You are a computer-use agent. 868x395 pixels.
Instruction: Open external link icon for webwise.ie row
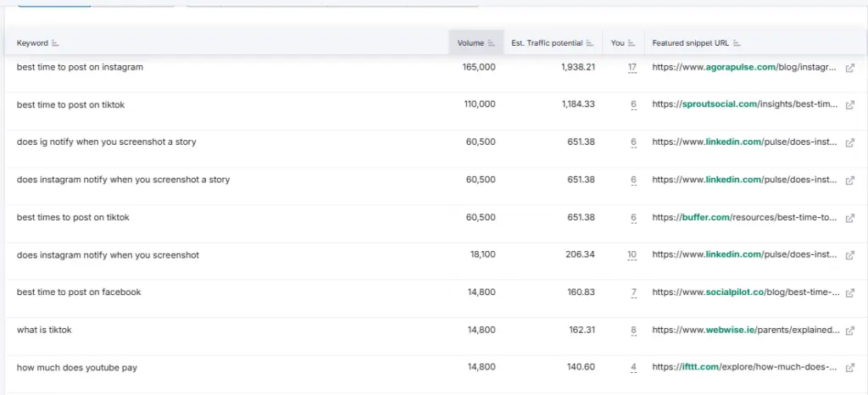pyautogui.click(x=850, y=331)
